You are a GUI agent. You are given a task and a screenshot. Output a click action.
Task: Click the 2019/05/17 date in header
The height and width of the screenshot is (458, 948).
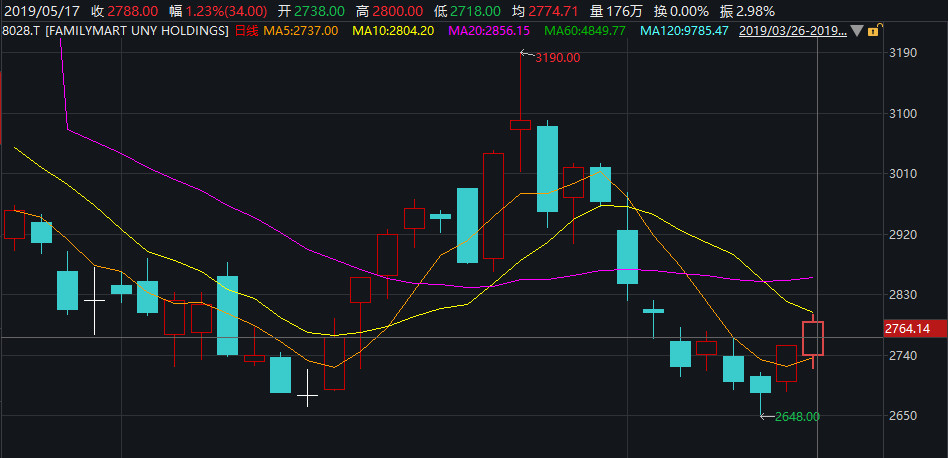(x=42, y=10)
